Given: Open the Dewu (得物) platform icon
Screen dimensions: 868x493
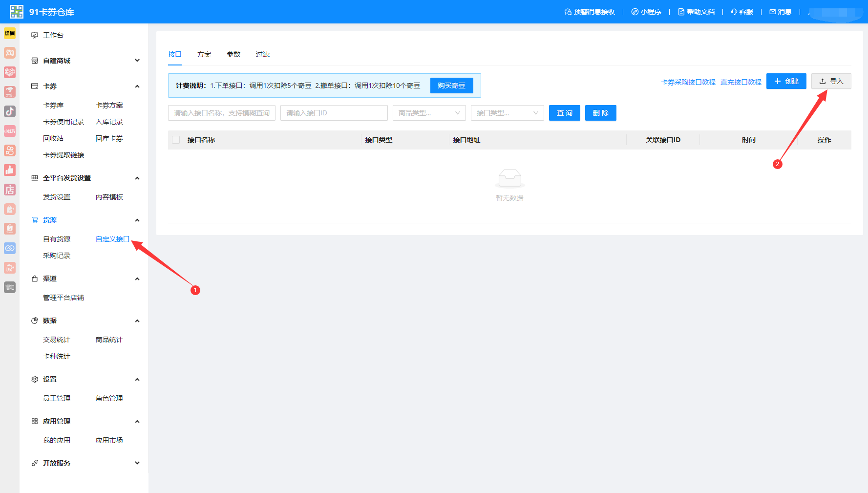Looking at the screenshot, I should tap(10, 287).
